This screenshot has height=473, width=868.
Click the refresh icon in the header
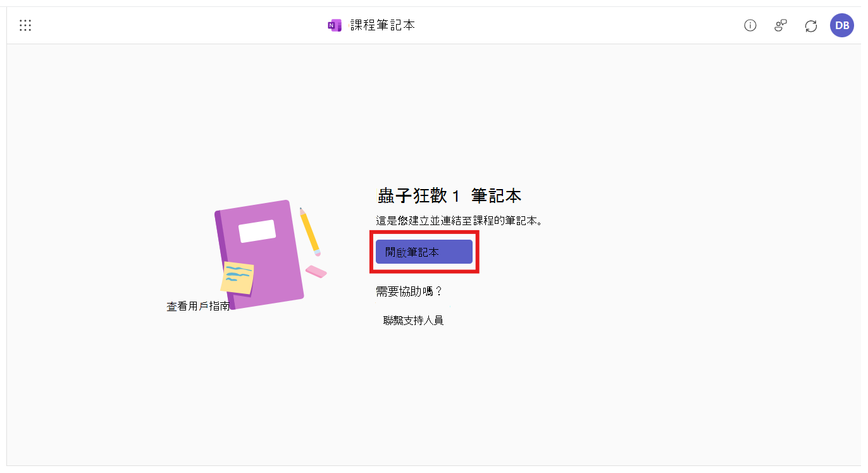coord(811,26)
